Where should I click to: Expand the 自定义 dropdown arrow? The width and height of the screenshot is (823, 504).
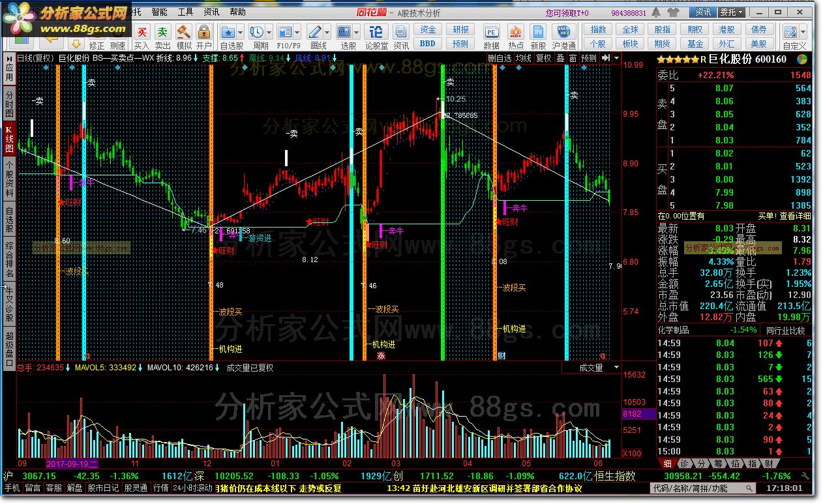tap(803, 33)
